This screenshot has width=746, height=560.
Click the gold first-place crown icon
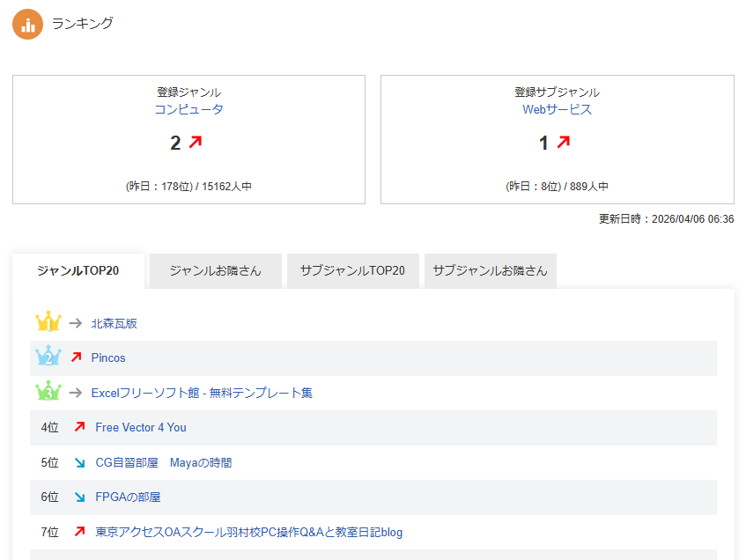pyautogui.click(x=48, y=321)
